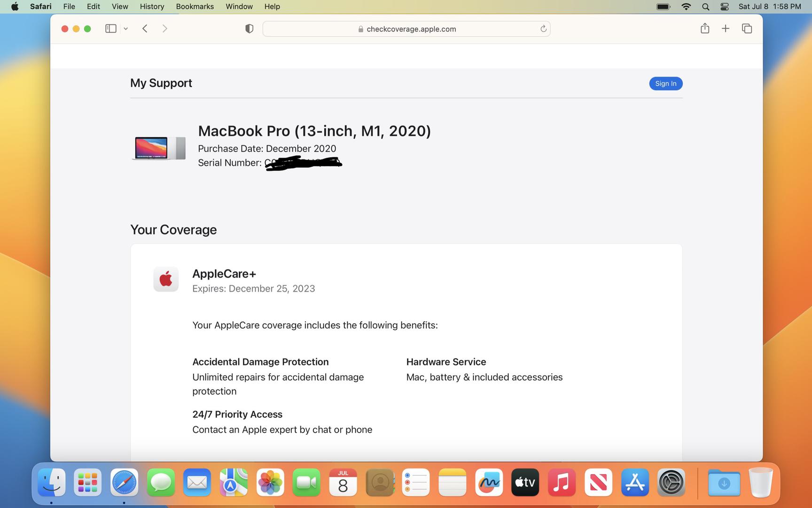Click the 'My Support' heading
Screen dimensions: 812x508
pyautogui.click(x=161, y=83)
